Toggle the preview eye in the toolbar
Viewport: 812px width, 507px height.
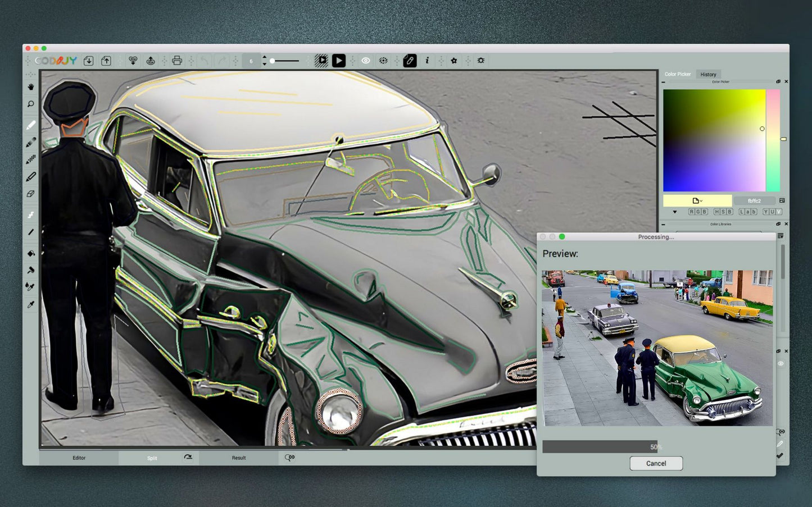pyautogui.click(x=366, y=60)
